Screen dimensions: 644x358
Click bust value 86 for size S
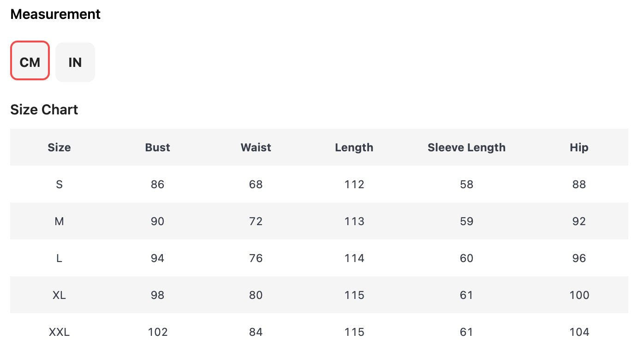coord(157,185)
